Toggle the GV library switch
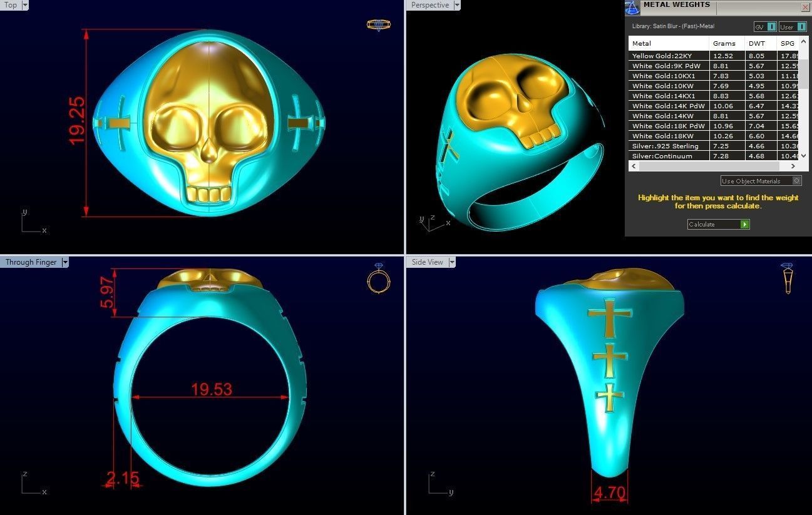 765,26
